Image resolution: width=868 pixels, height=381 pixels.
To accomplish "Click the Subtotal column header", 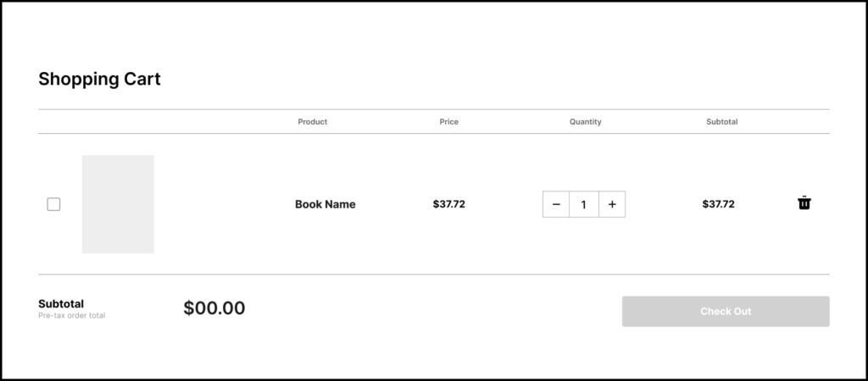I will pos(721,122).
